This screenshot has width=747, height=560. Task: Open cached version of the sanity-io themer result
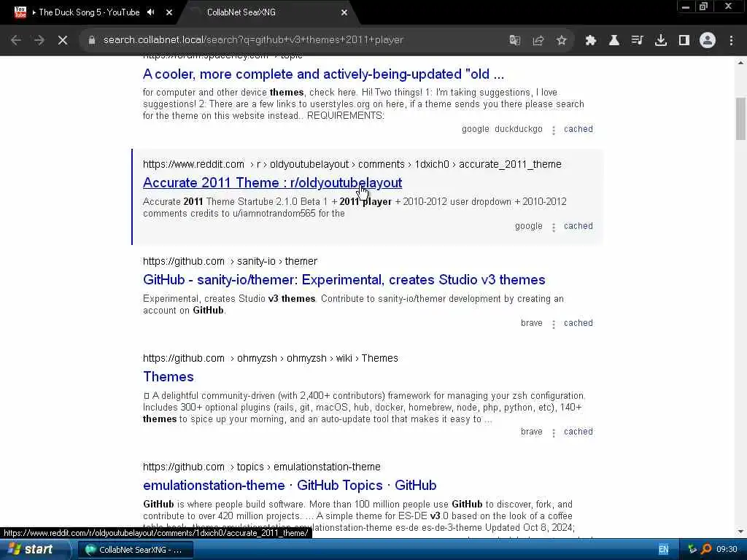point(578,323)
